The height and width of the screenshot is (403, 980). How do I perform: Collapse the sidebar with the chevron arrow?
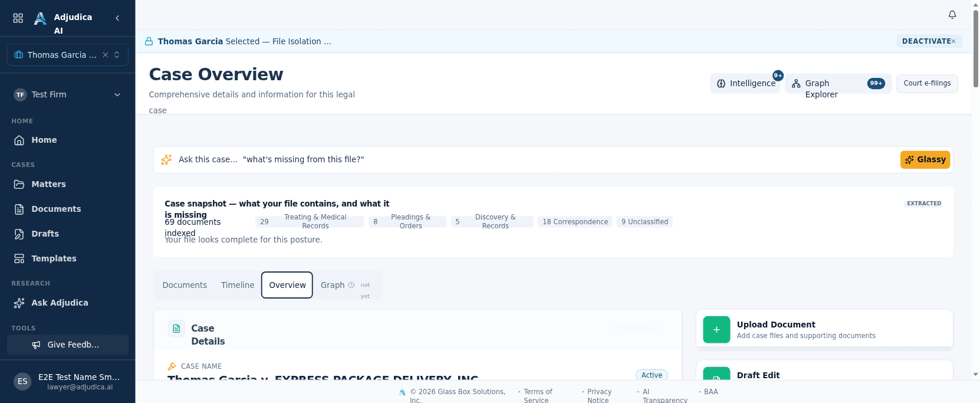(x=117, y=18)
